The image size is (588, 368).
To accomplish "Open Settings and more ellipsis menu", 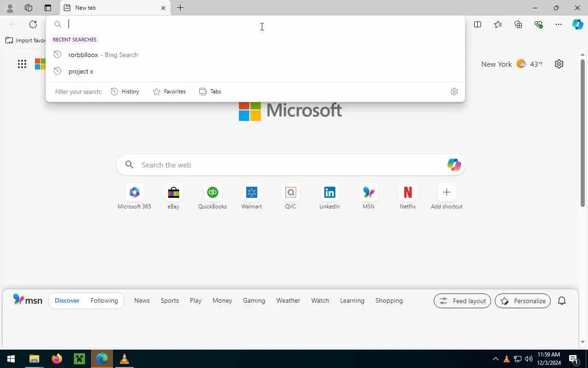I will (x=559, y=24).
